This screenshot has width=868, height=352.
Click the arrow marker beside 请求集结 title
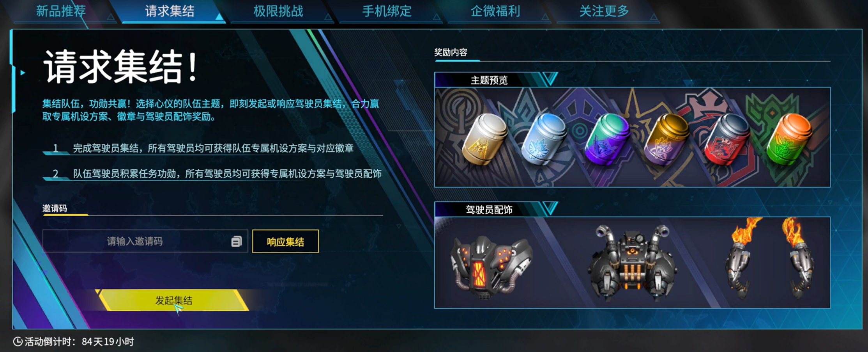click(x=23, y=73)
